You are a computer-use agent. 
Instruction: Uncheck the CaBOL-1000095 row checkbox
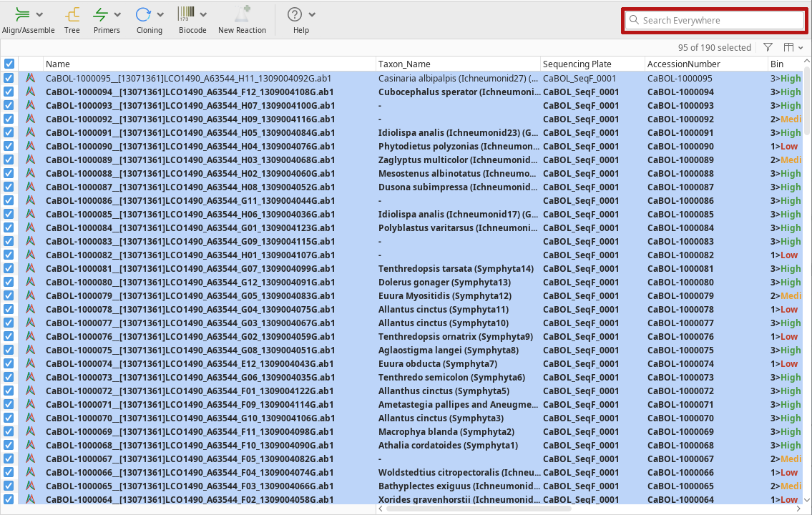pyautogui.click(x=9, y=78)
